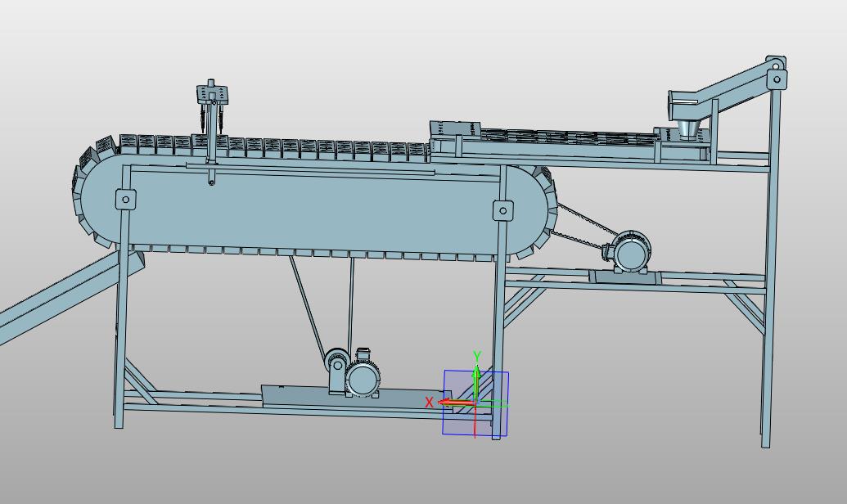Select the red X axis arrow handle

point(456,403)
